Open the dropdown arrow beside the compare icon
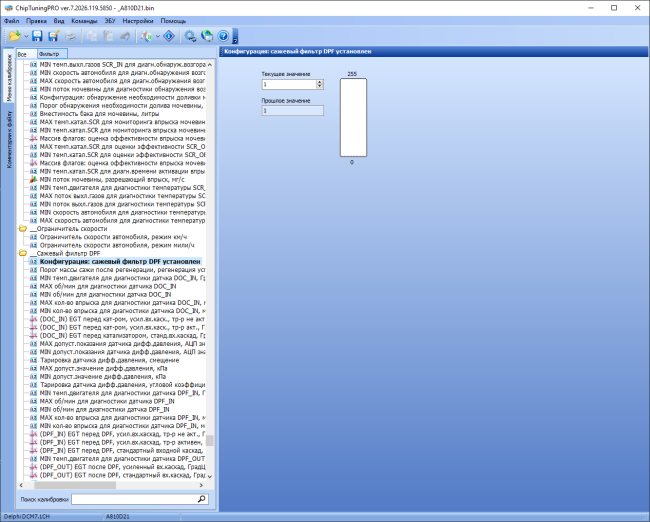Image resolution: width=650 pixels, height=522 pixels. (158, 36)
